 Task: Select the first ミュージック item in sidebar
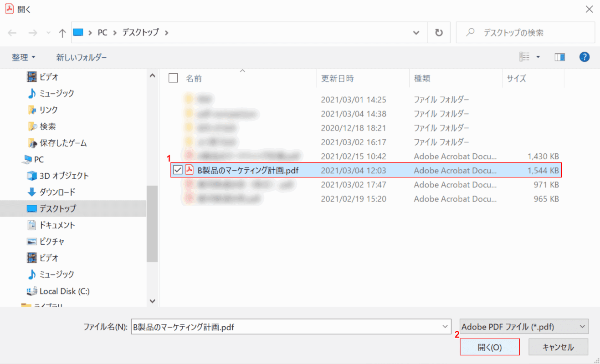tap(51, 93)
